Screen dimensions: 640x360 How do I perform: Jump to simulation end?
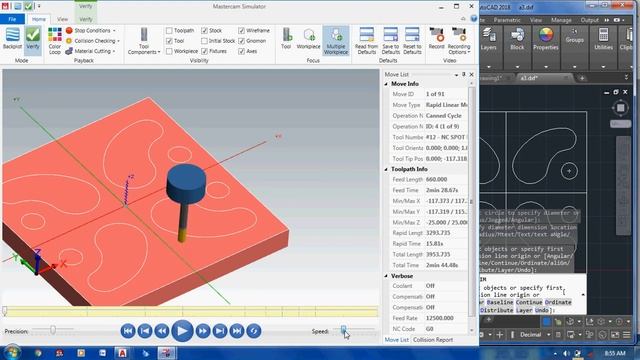click(x=237, y=331)
